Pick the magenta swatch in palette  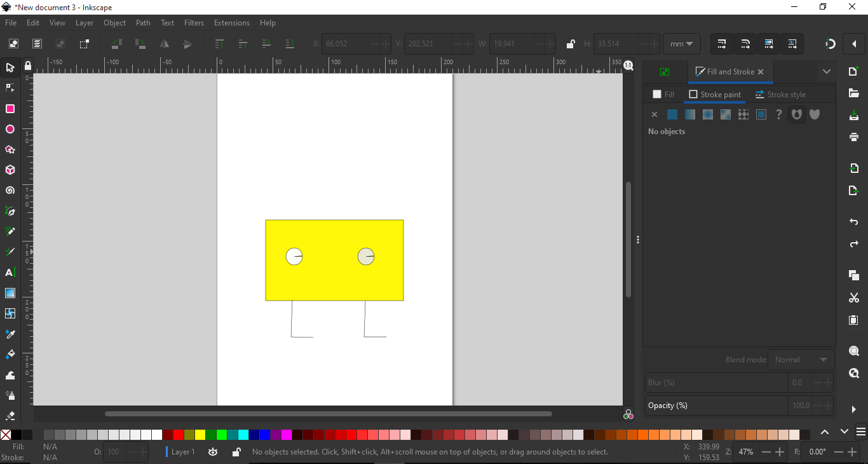tap(287, 435)
